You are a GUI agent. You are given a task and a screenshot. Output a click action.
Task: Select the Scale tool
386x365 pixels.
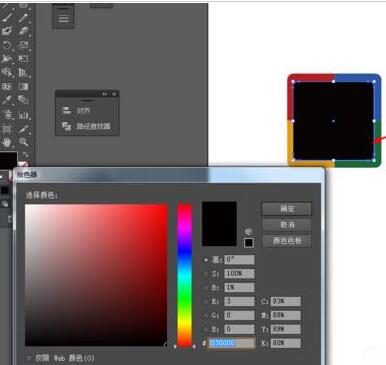23,45
